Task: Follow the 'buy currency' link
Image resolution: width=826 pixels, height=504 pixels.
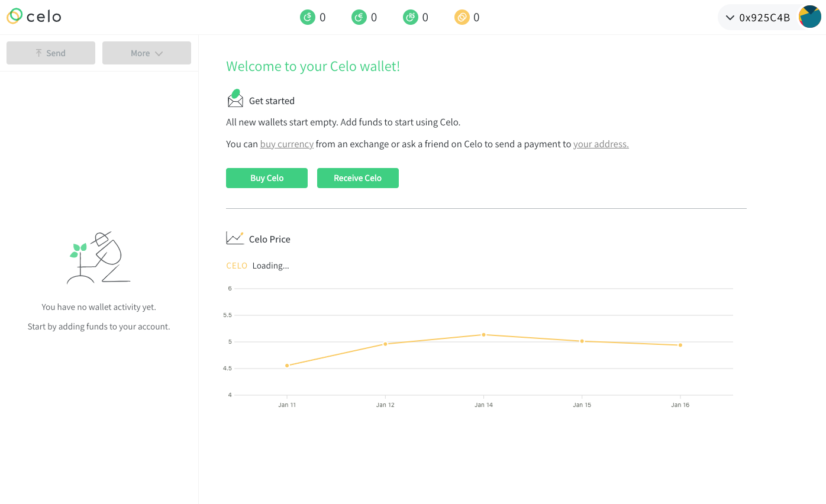Action: (x=287, y=144)
